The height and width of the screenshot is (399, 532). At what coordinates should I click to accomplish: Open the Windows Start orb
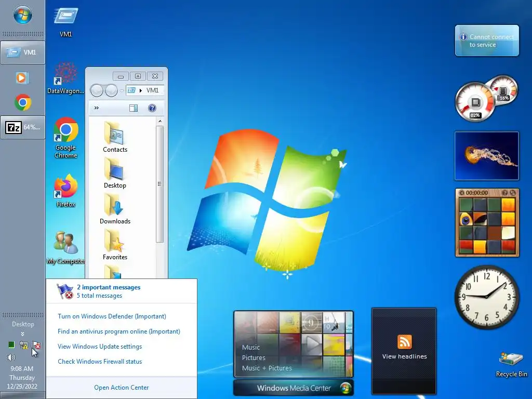[x=23, y=15]
